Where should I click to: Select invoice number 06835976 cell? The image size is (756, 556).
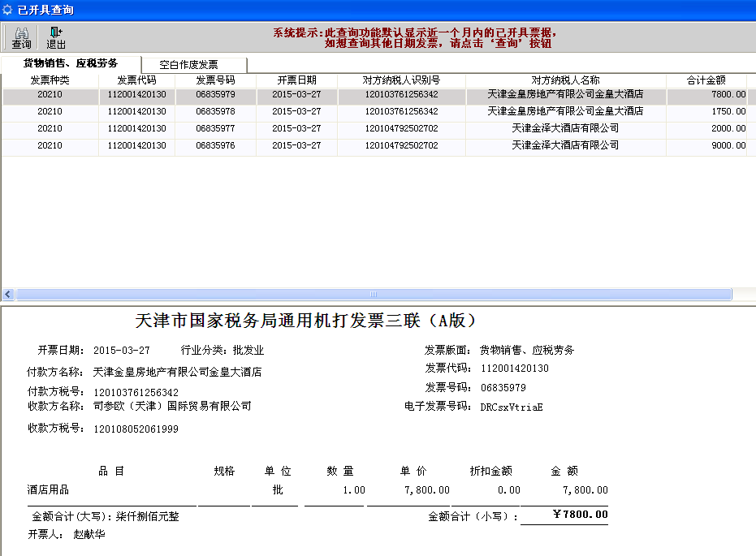(215, 145)
